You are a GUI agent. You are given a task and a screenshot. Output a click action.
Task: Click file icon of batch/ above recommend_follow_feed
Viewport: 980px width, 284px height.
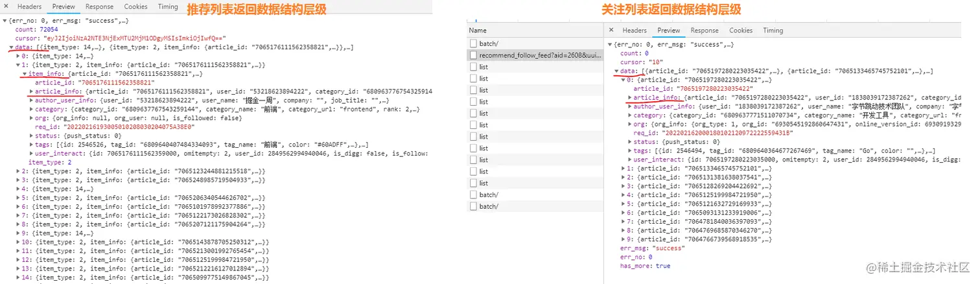[473, 43]
